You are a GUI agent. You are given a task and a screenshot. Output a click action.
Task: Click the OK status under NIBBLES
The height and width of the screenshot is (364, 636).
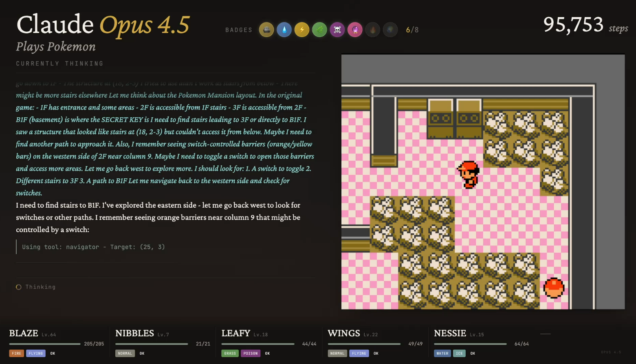pyautogui.click(x=142, y=353)
